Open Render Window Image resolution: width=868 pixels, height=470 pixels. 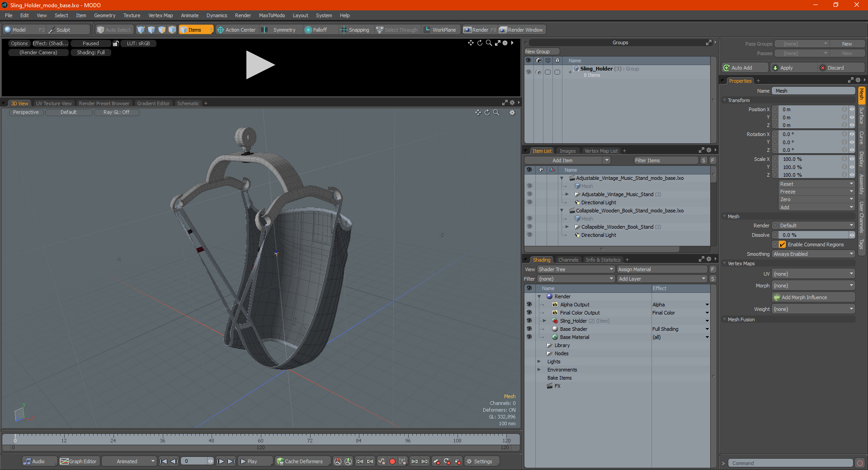tap(521, 30)
